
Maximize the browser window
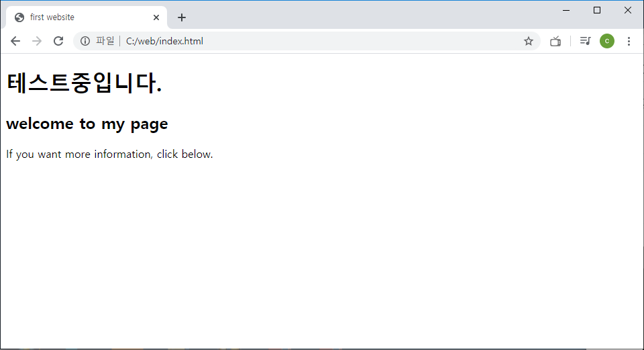(x=597, y=10)
